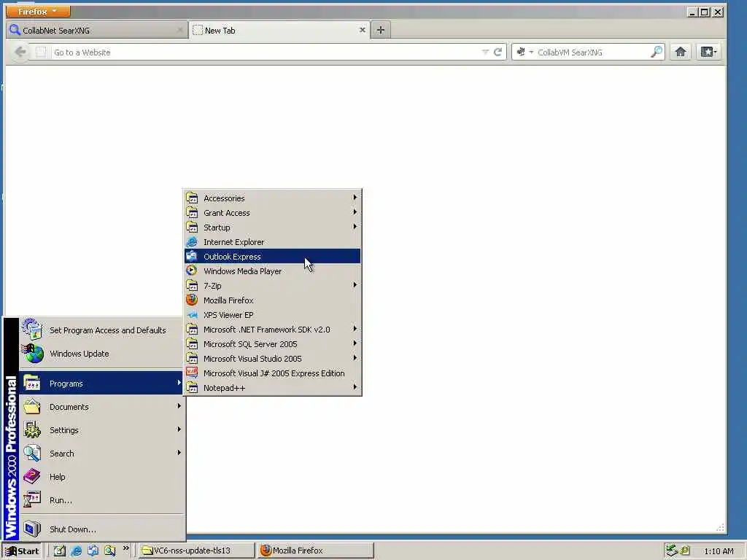747x560 pixels.
Task: Click the Internet Explorer icon in Programs
Action: pyautogui.click(x=192, y=242)
